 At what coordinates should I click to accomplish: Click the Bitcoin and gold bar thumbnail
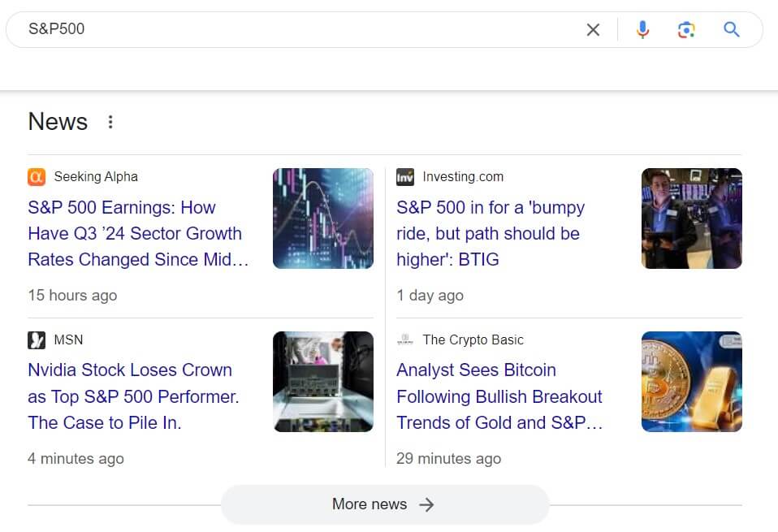pos(691,382)
